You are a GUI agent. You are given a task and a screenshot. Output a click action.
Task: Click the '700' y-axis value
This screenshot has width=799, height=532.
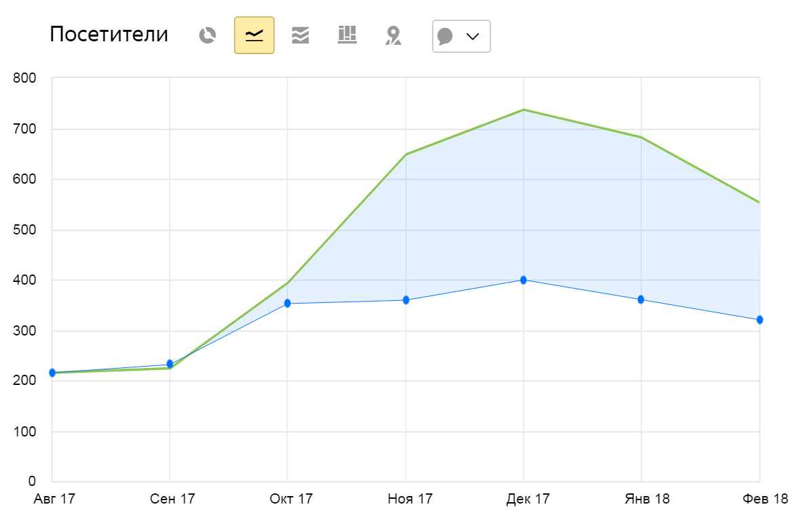pos(24,129)
